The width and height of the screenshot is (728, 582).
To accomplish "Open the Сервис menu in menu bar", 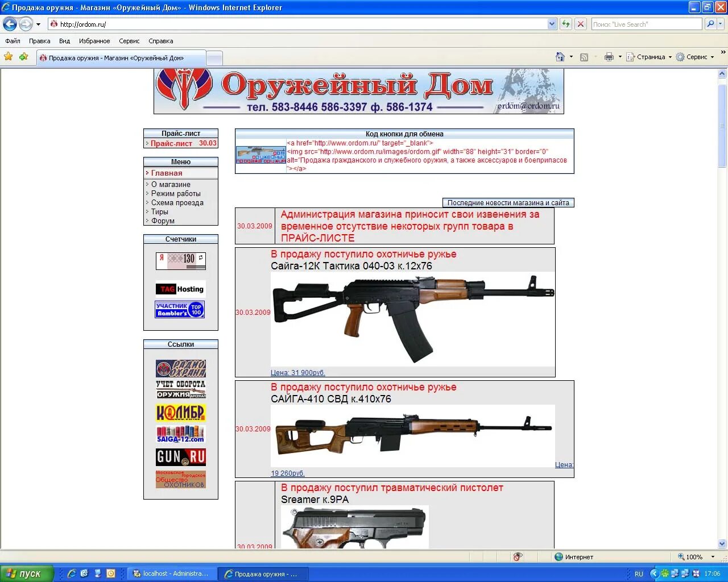I will pos(129,41).
